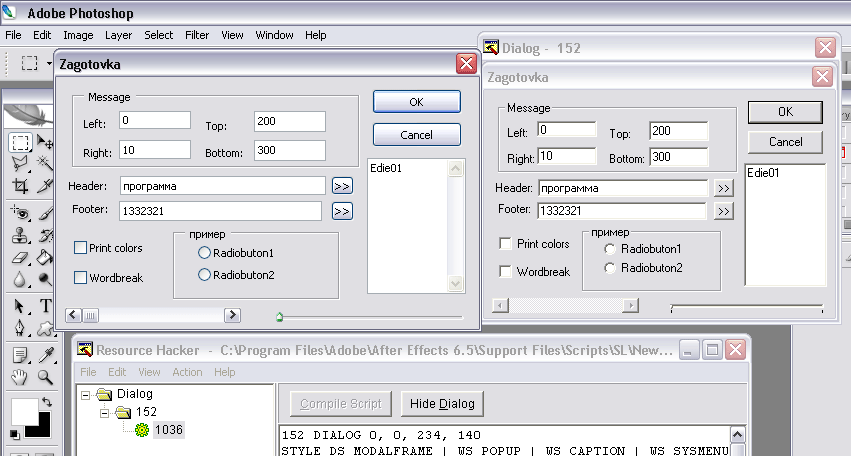Screen dimensions: 851x456
Task: Click the >> button beside Header in front dialog
Action: 342,186
